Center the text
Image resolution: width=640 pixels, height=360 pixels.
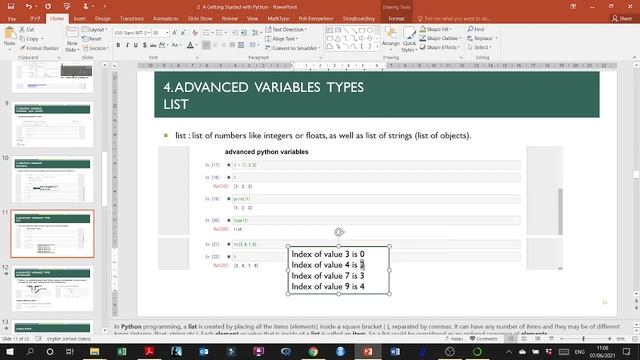[215, 45]
